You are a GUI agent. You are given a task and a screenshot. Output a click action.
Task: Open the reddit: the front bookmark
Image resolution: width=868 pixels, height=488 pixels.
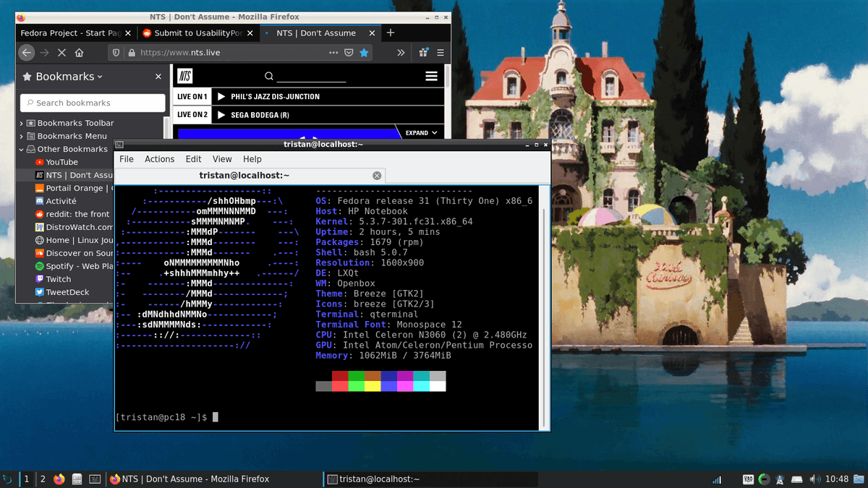(73, 214)
